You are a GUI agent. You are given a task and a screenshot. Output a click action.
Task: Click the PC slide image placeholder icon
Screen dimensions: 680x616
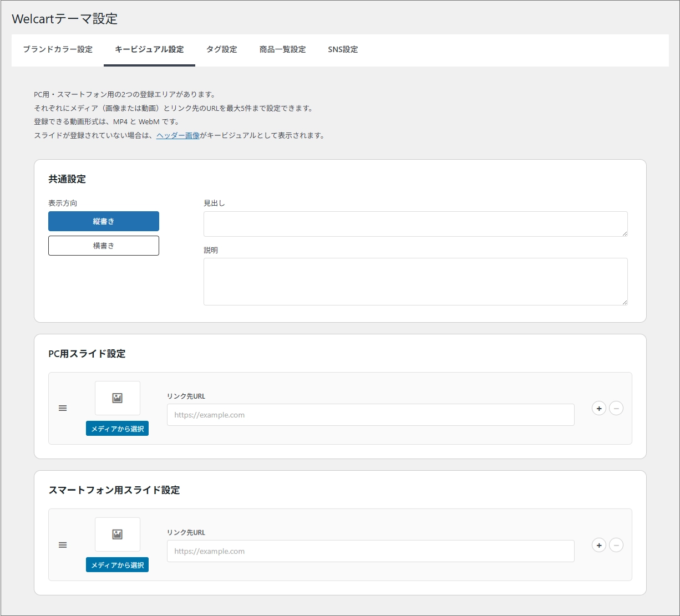tap(117, 398)
